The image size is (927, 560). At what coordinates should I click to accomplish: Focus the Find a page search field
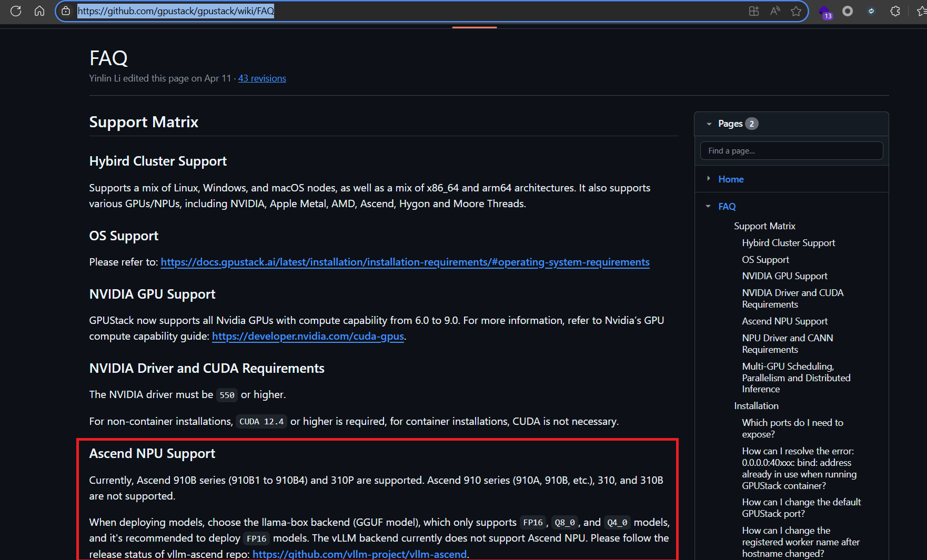(791, 151)
